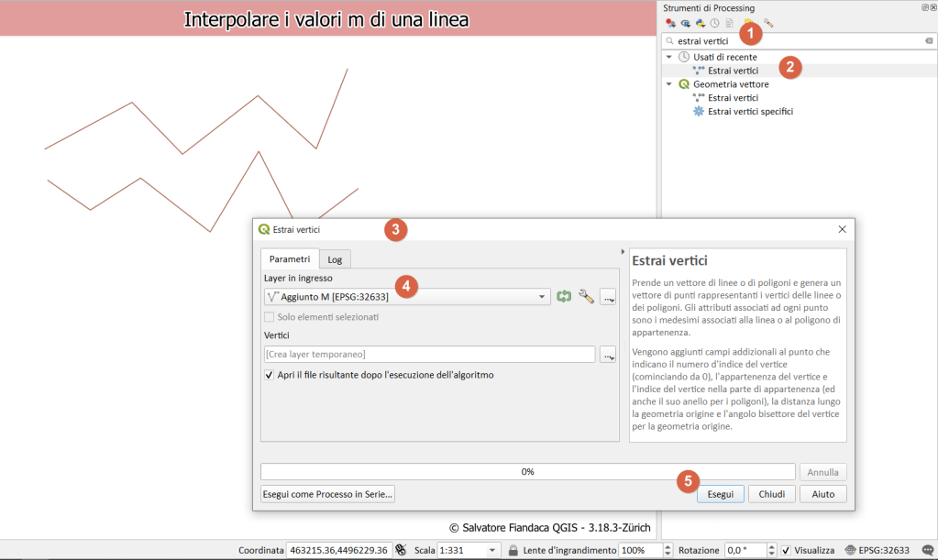Viewport: 938px width, 560px height.
Task: Click the iterate over layer green arrows icon
Action: [x=564, y=296]
